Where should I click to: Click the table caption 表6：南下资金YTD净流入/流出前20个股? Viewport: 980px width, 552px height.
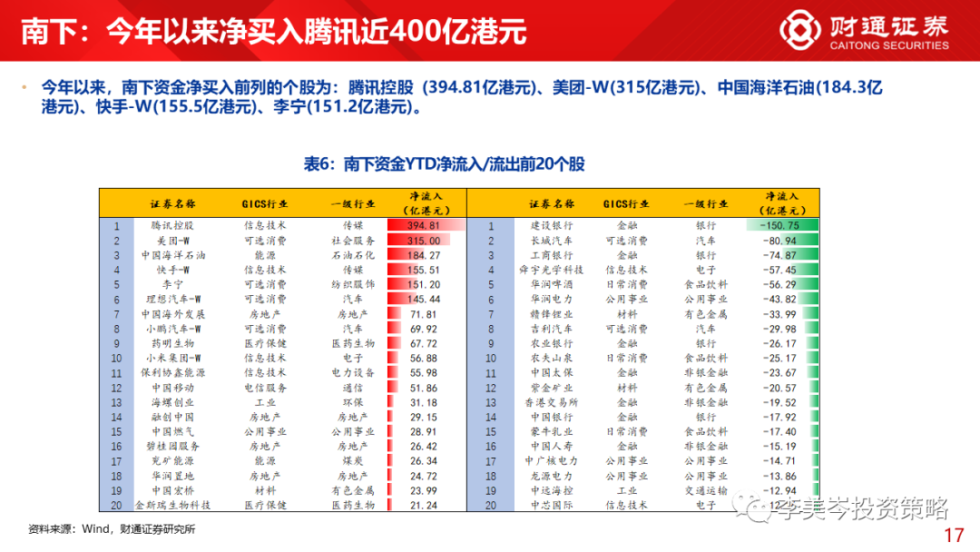445,164
